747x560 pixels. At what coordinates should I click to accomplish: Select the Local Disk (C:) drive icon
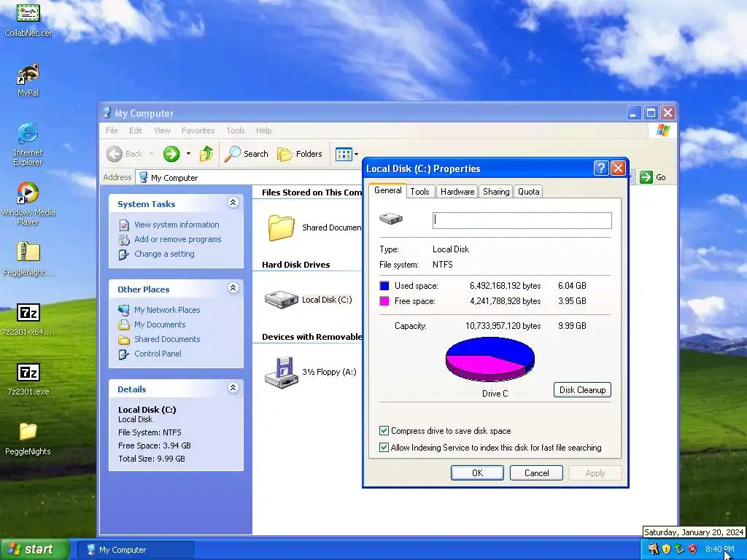coord(281,300)
